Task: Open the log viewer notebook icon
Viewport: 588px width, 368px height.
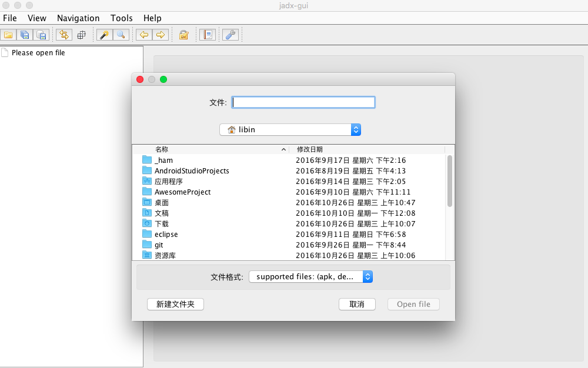Action: tap(208, 35)
